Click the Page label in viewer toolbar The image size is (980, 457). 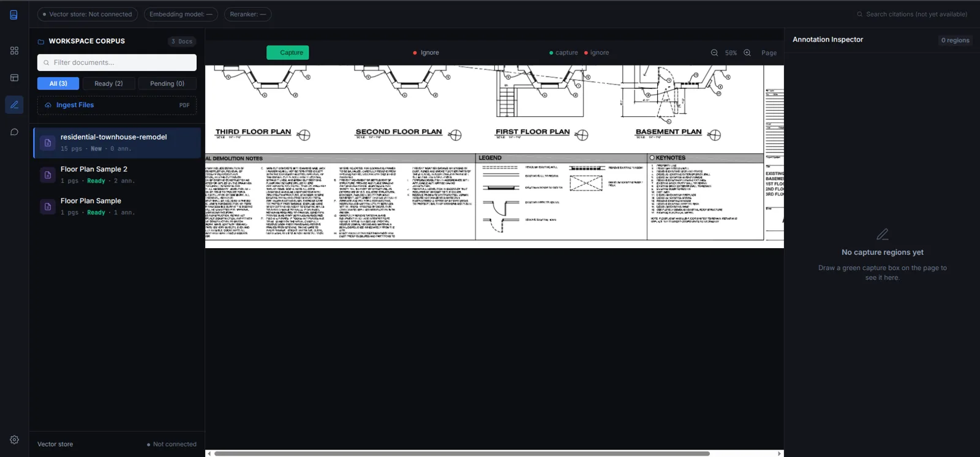click(x=769, y=53)
